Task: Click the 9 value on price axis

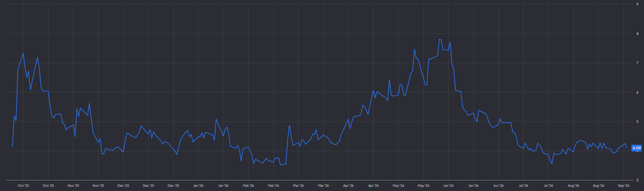Action: tap(637, 4)
